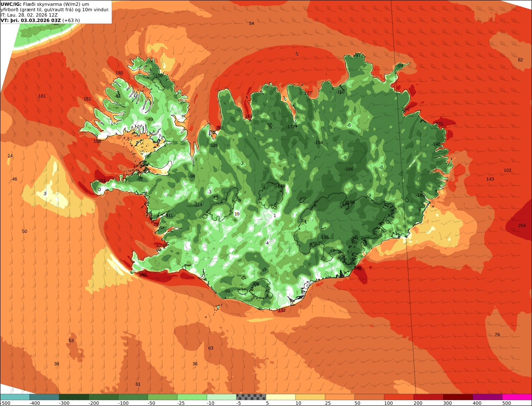The image size is (532, 406).
Task: Select the inland value -8
Action: coord(345,157)
